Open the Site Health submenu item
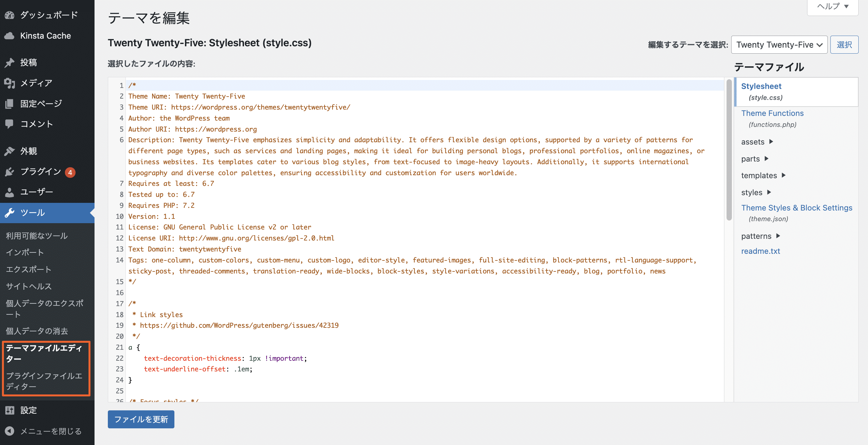 coord(29,286)
